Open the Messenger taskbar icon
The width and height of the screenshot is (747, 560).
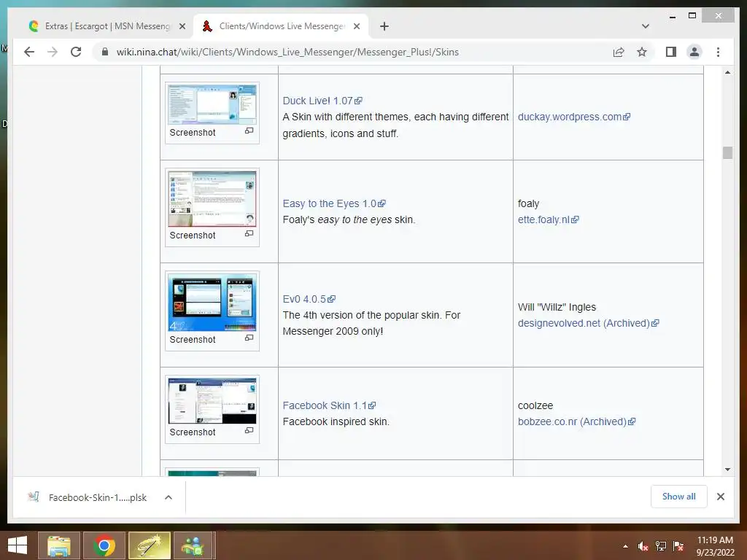194,545
